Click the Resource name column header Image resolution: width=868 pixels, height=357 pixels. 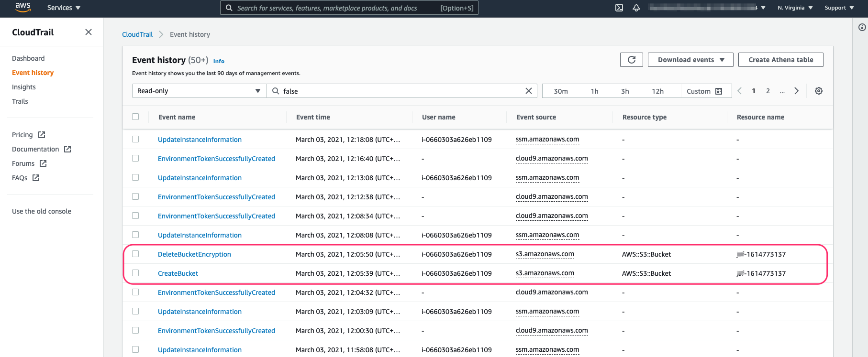tap(760, 117)
